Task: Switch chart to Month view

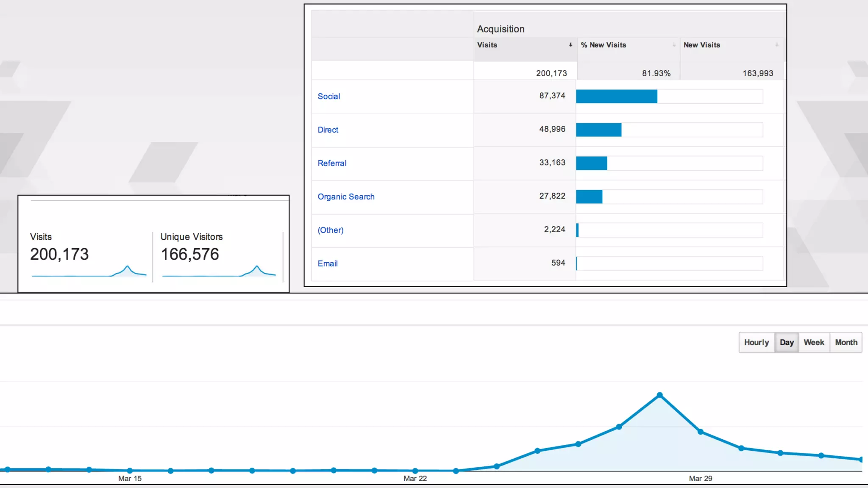Action: [846, 342]
